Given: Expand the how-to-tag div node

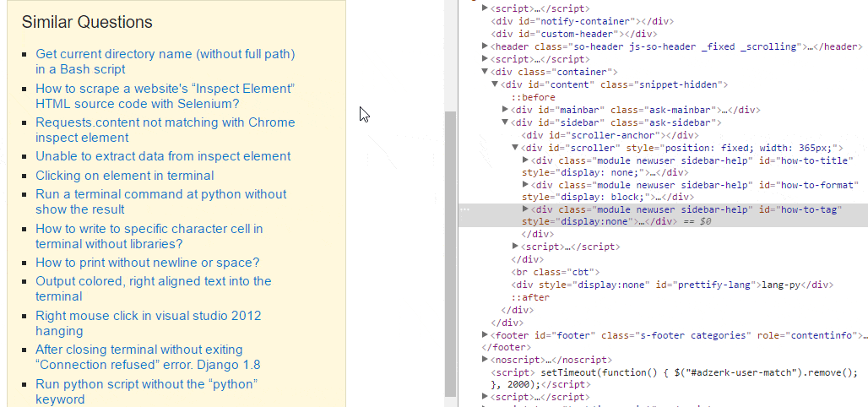Looking at the screenshot, I should (526, 209).
